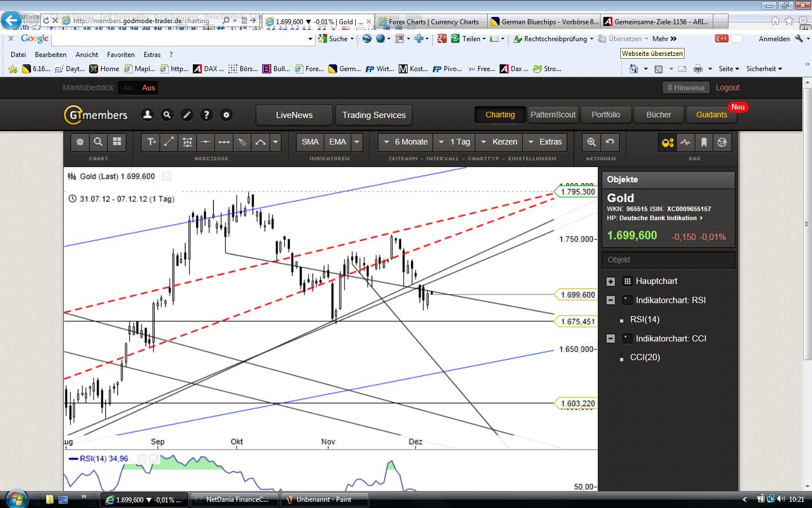Collapse the Indikatorchart: CCI entry
This screenshot has height=508, width=812.
[611, 339]
